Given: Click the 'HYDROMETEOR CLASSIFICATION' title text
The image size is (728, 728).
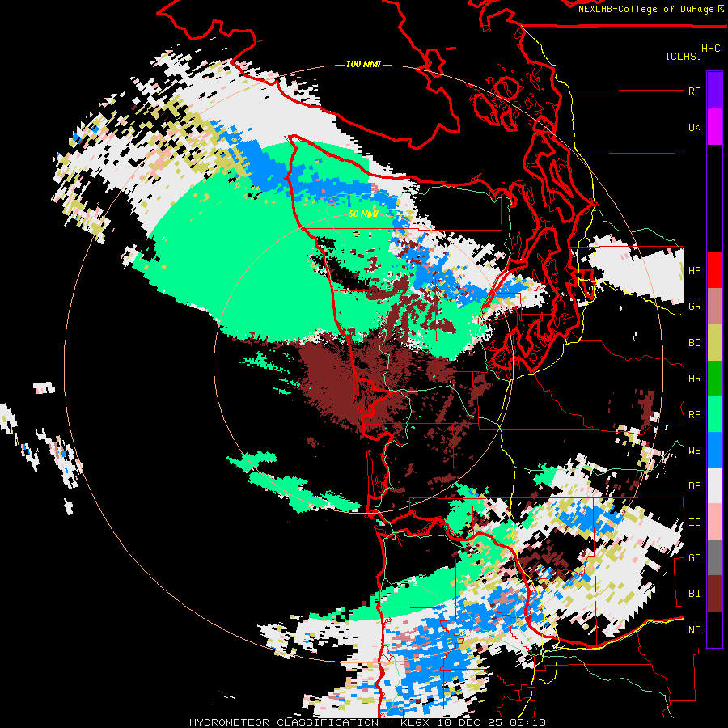Looking at the screenshot, I should pos(284,722).
